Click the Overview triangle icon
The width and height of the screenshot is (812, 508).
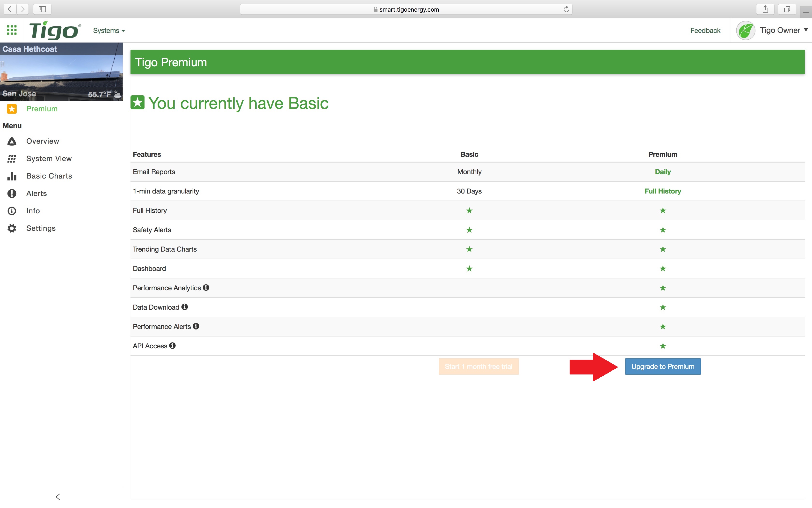pos(12,141)
